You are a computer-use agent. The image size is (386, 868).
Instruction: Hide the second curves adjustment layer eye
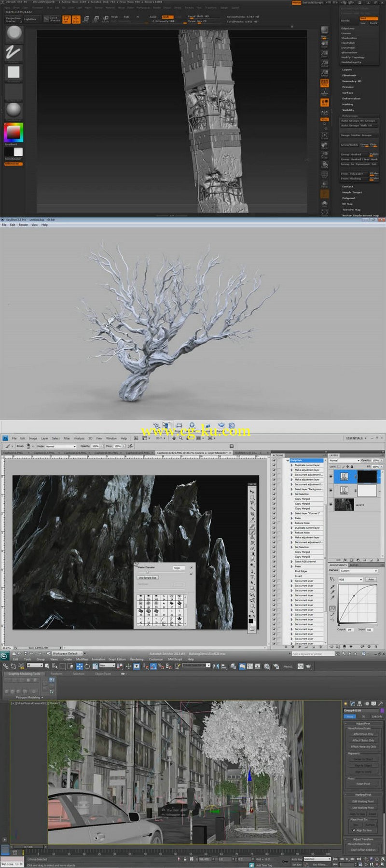click(331, 490)
